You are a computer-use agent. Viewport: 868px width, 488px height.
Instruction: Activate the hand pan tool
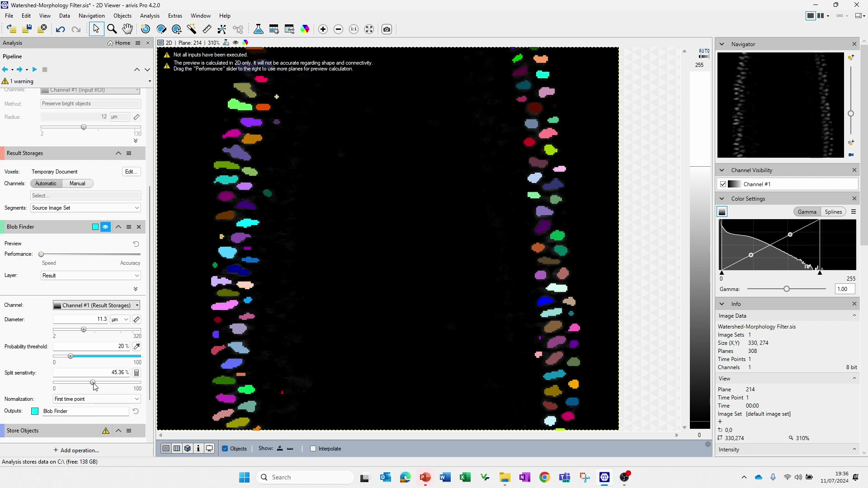(x=127, y=29)
